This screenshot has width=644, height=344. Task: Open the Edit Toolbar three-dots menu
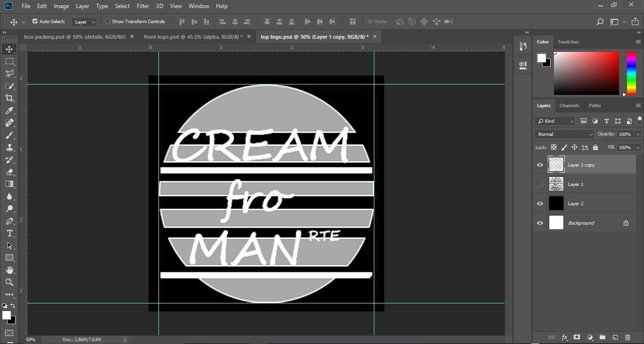click(x=9, y=294)
